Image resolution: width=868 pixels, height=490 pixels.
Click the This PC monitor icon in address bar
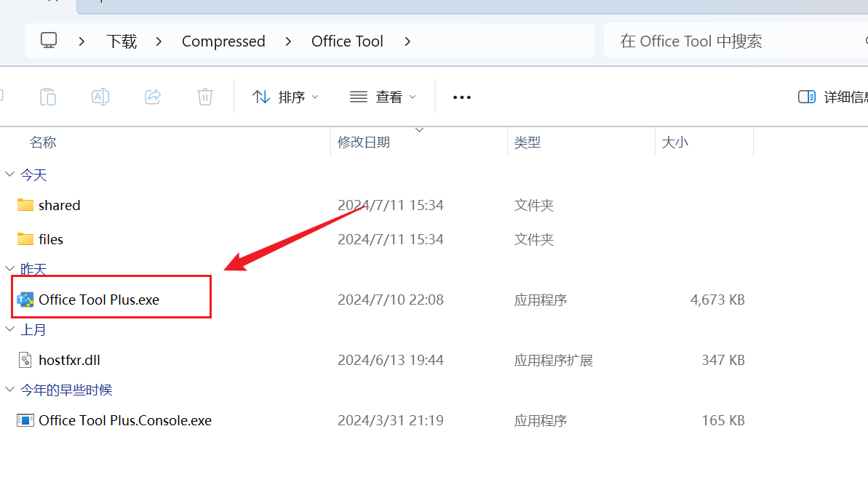tap(49, 41)
